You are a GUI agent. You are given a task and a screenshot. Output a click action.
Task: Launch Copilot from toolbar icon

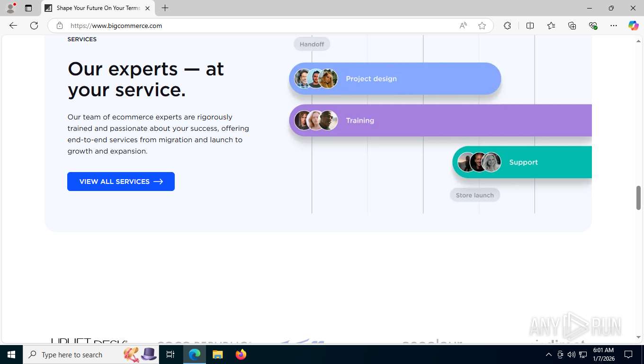coord(633,26)
